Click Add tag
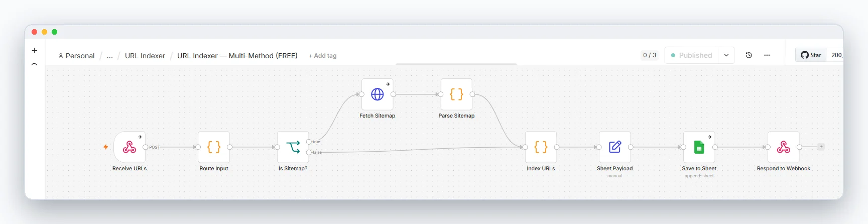Image resolution: width=868 pixels, height=224 pixels. [x=323, y=56]
